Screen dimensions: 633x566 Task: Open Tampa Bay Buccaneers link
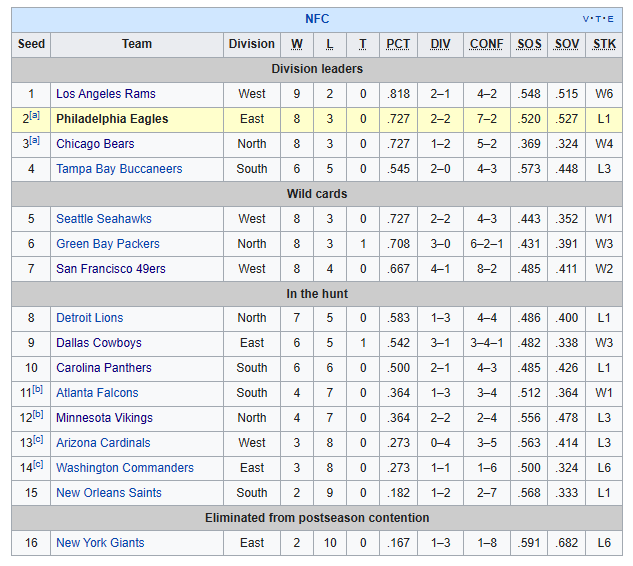pos(119,169)
